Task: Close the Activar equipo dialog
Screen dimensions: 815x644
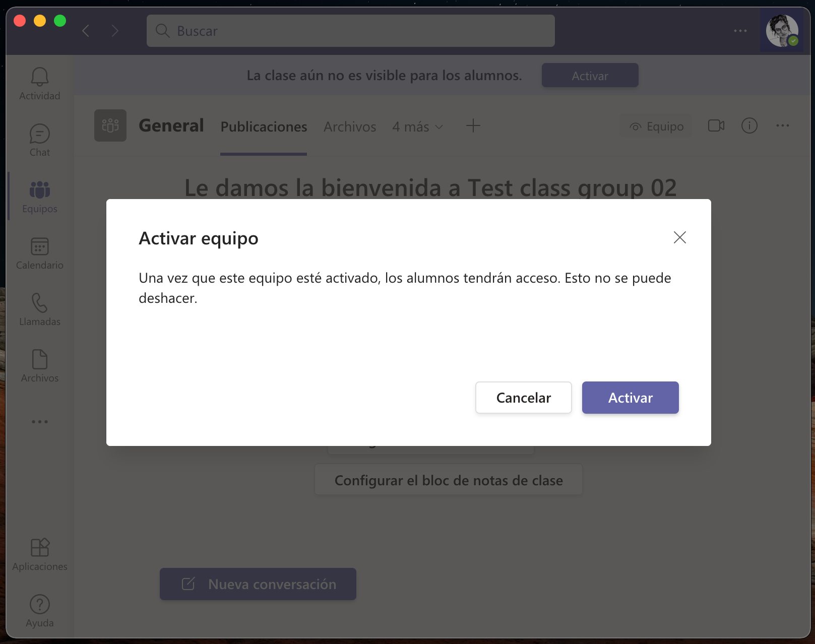Action: (679, 237)
